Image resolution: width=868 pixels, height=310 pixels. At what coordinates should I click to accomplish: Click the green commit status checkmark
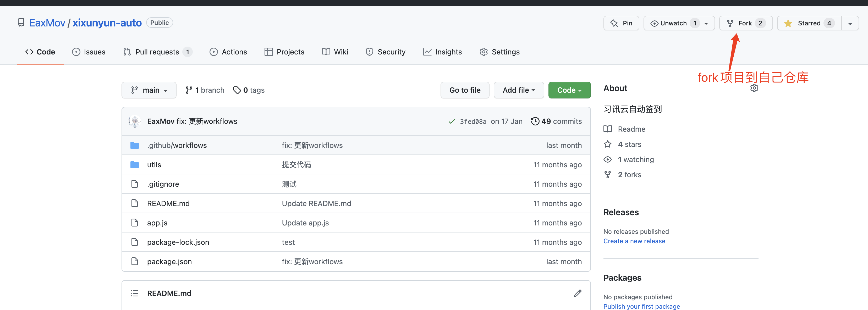tap(452, 121)
